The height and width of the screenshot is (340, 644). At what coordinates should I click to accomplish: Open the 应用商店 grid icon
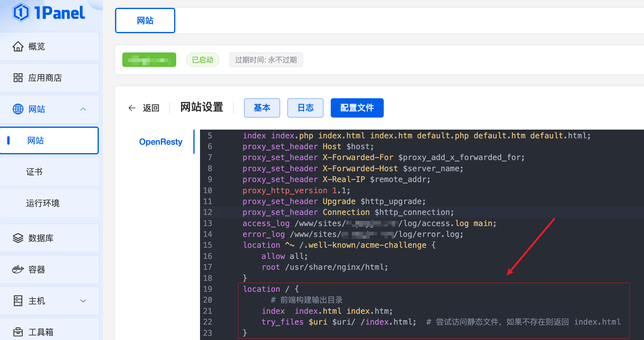tap(18, 78)
